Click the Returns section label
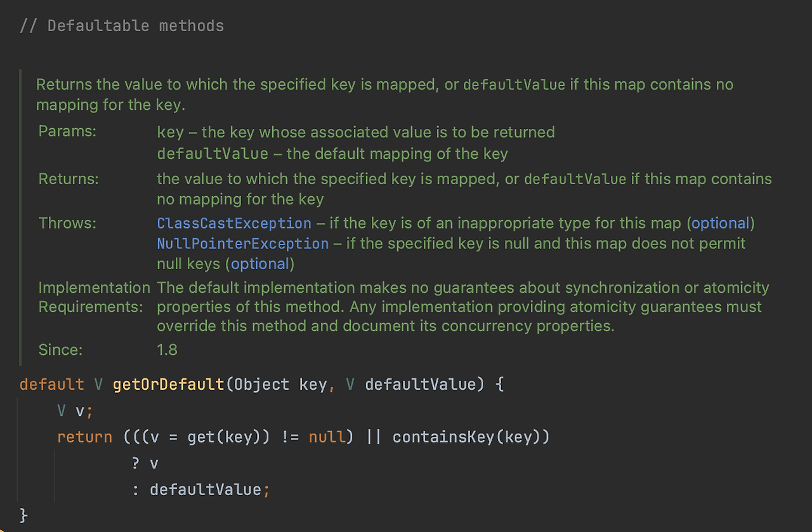The image size is (812, 532). 69,179
